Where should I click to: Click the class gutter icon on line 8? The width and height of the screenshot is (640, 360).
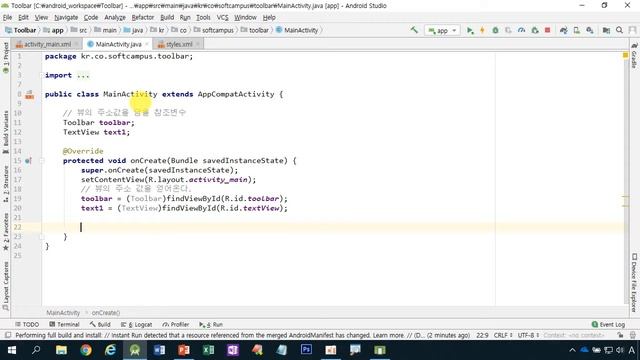pyautogui.click(x=29, y=95)
